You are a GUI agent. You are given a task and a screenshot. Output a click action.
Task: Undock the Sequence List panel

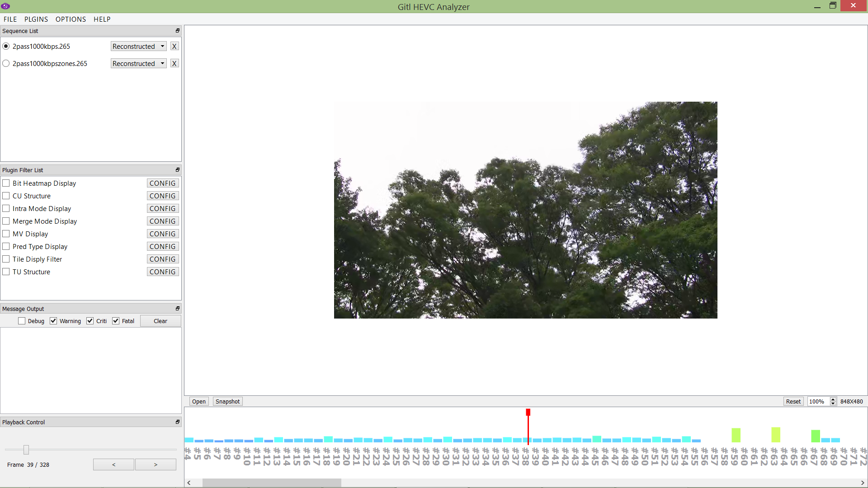178,31
